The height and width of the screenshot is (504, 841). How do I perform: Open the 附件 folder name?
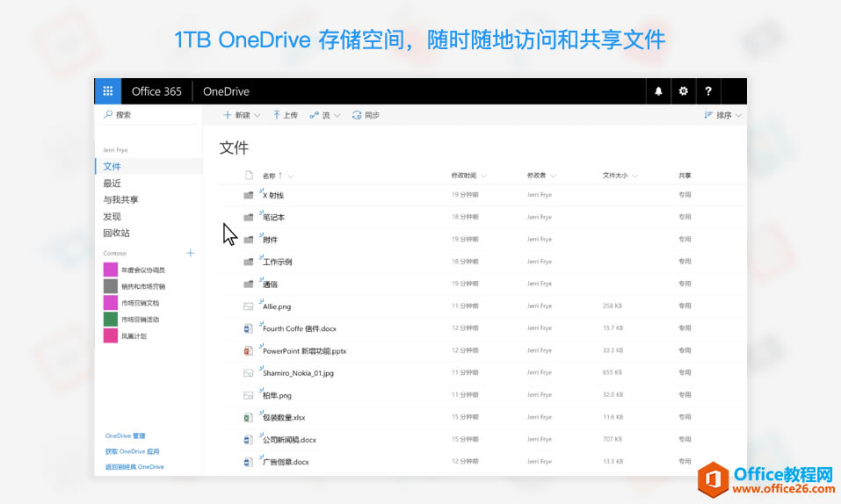[270, 241]
